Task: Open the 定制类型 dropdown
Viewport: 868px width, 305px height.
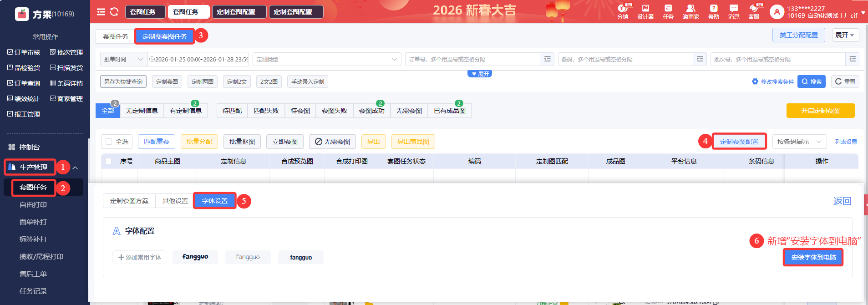Action: point(326,59)
